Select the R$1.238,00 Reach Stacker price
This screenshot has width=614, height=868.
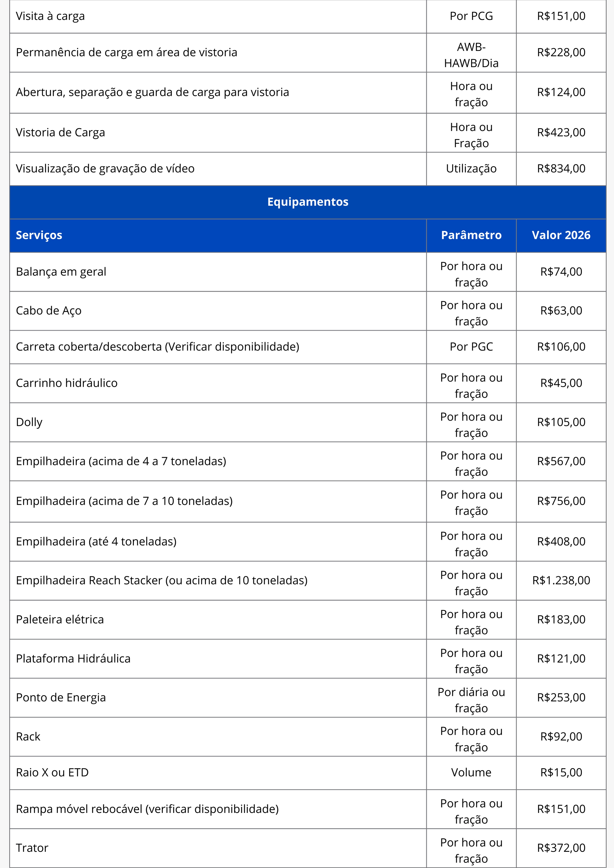coord(561,580)
